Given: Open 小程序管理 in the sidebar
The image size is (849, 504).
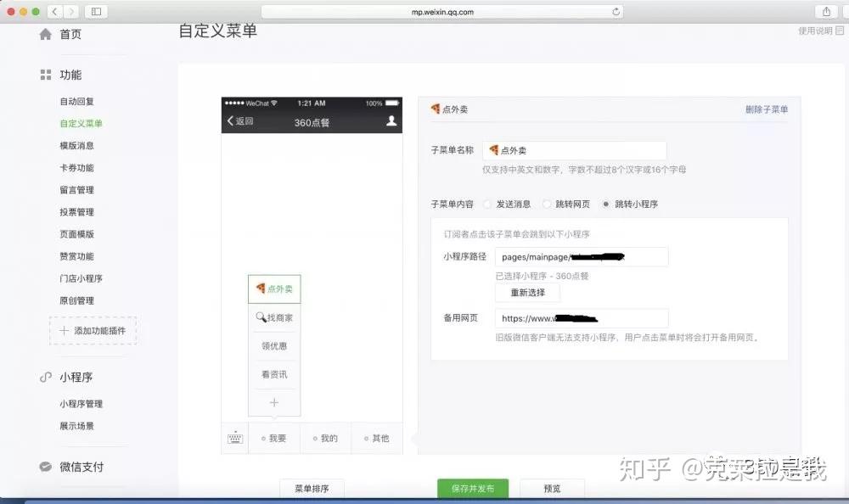Looking at the screenshot, I should (82, 404).
